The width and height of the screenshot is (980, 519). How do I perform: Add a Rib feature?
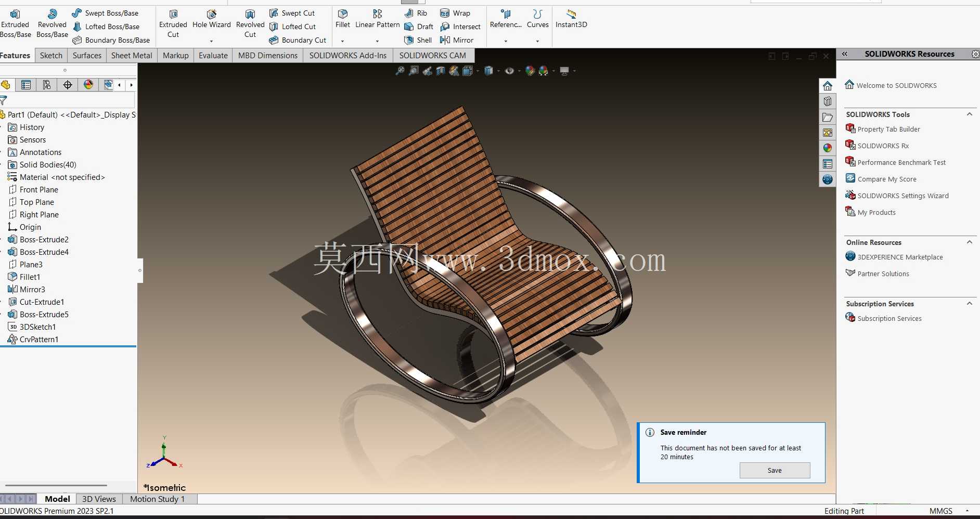coord(416,13)
